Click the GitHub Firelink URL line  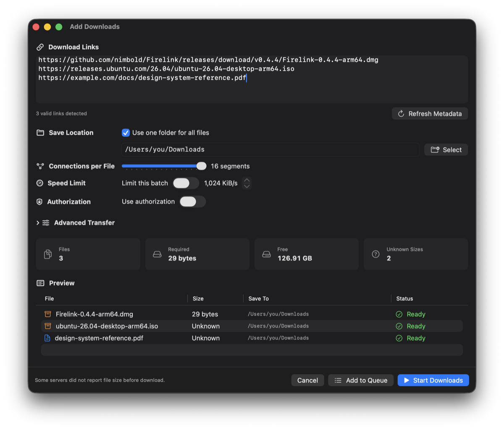208,60
